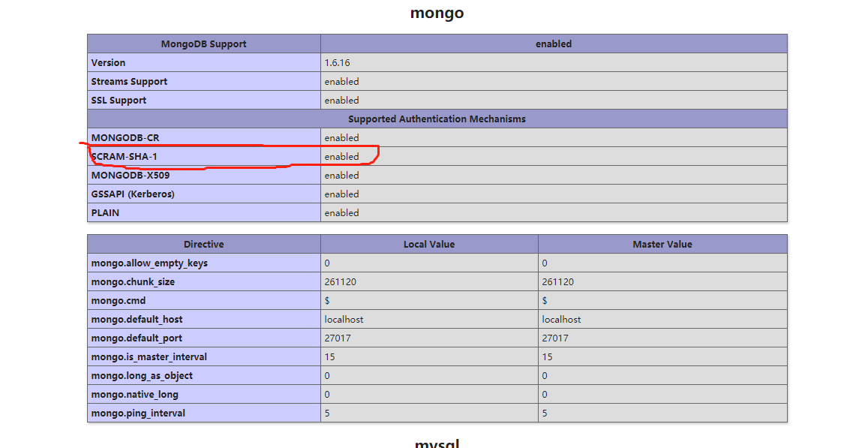Click "enabled" in the MONGODB-X509 row
The width and height of the screenshot is (868, 448).
click(x=341, y=176)
